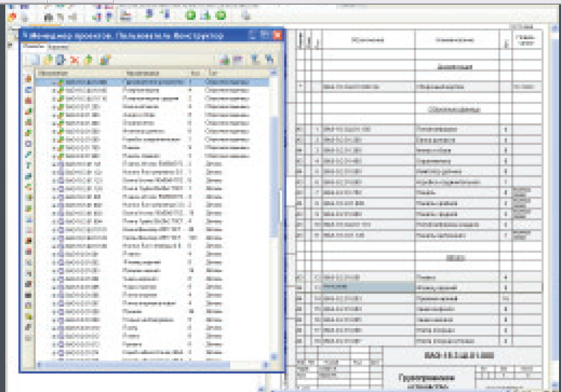
Task: Click the project list horizontal scrollbar thumb
Action: coord(136,365)
